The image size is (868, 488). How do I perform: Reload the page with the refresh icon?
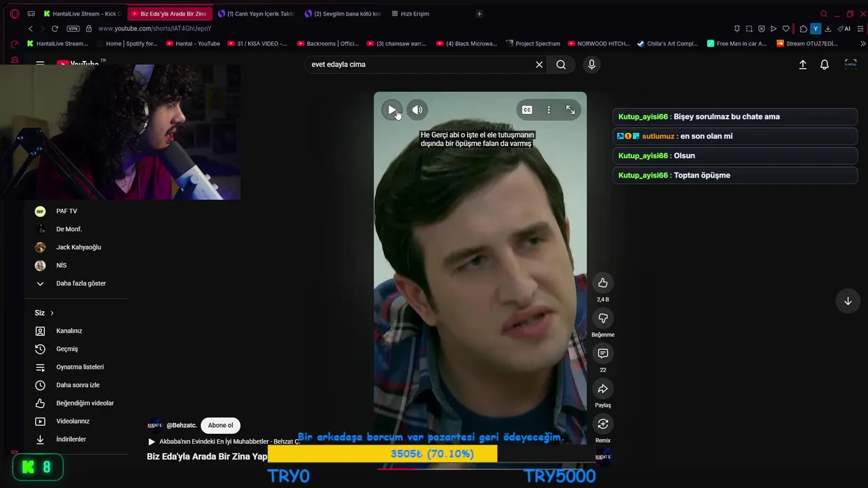55,28
